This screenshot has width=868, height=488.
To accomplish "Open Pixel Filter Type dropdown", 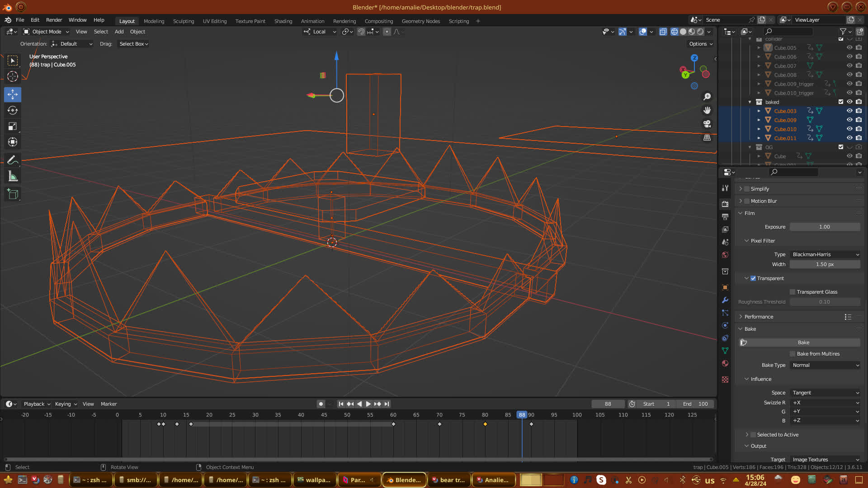I will click(x=825, y=254).
